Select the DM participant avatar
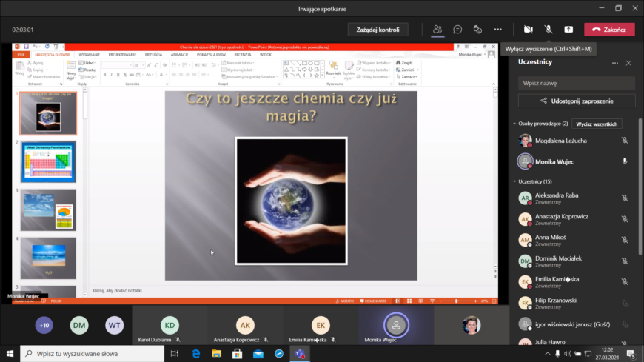 pyautogui.click(x=79, y=325)
